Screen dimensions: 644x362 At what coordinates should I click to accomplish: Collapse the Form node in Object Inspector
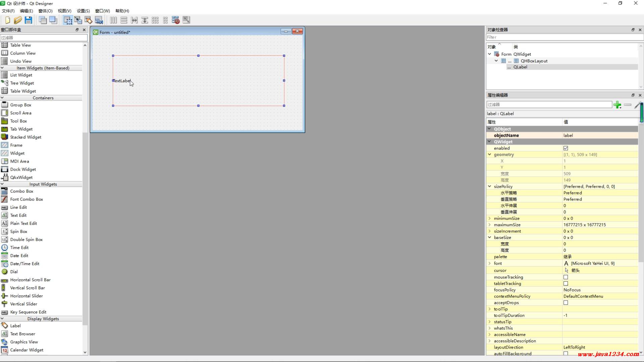(x=489, y=54)
